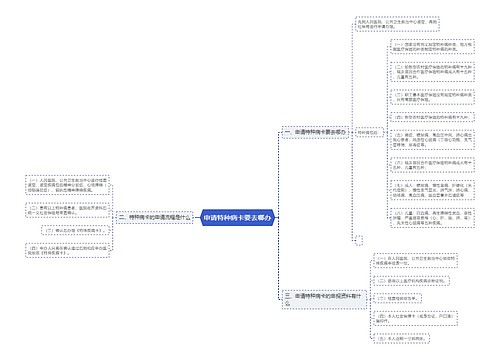Select branch 一、申请特种病卡要去哪办
This screenshot has height=360, width=500.
315,132
